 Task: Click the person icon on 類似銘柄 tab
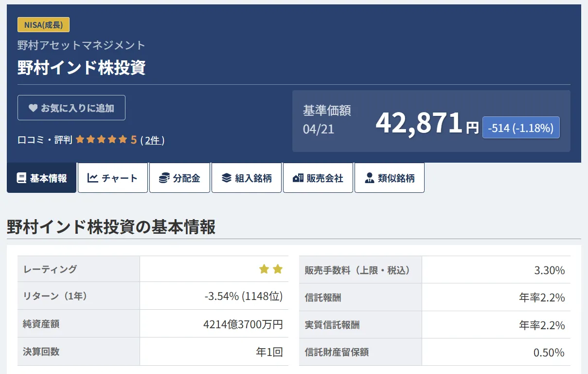point(369,178)
